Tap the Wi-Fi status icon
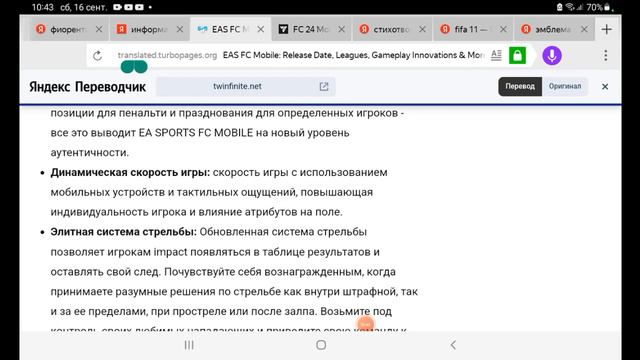640x360 pixels. click(x=570, y=7)
